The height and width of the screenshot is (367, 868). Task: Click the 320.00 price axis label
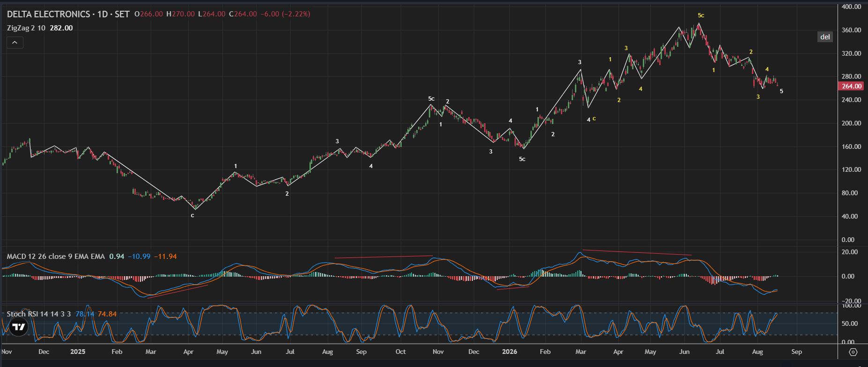851,54
